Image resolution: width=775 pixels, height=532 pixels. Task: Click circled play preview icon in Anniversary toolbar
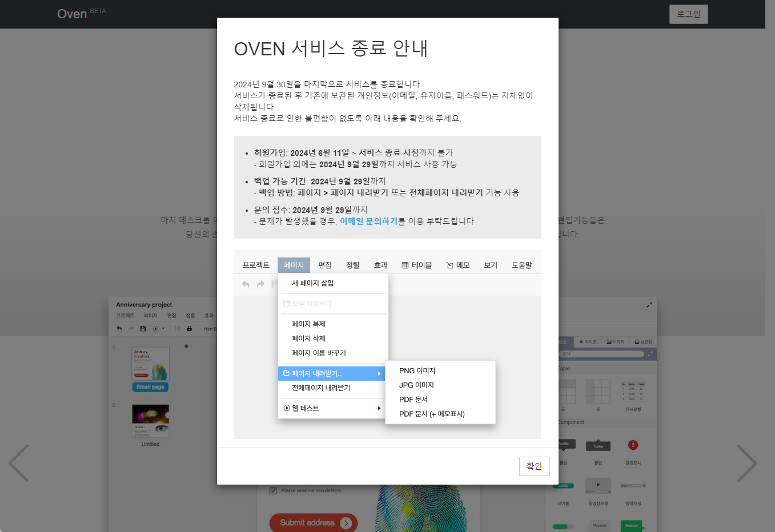tap(155, 329)
